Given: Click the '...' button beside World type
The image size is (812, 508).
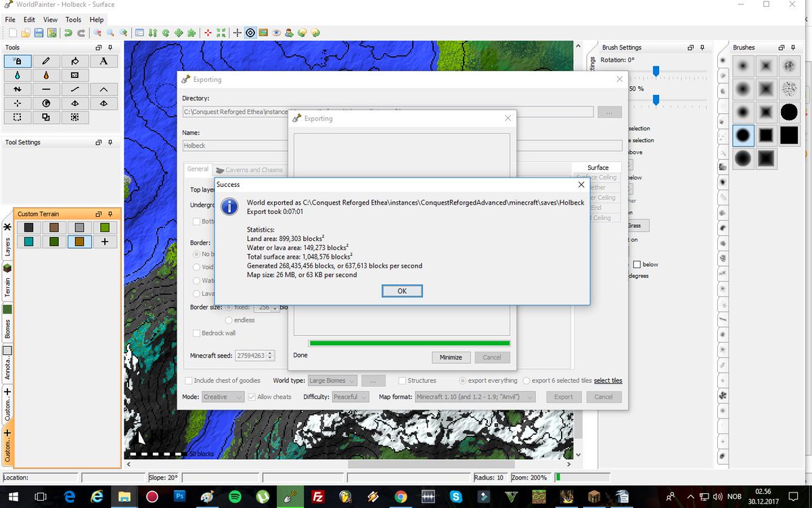Looking at the screenshot, I should tap(374, 381).
